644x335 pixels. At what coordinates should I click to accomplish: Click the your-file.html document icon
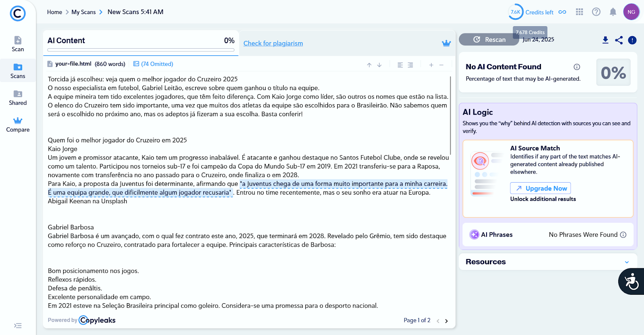coord(50,64)
